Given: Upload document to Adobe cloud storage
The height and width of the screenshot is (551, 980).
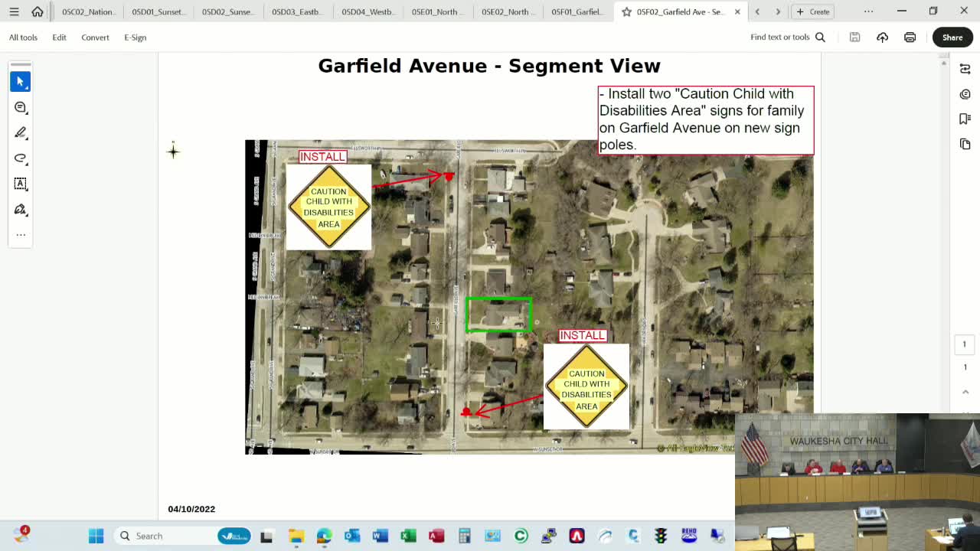Looking at the screenshot, I should pos(882,37).
